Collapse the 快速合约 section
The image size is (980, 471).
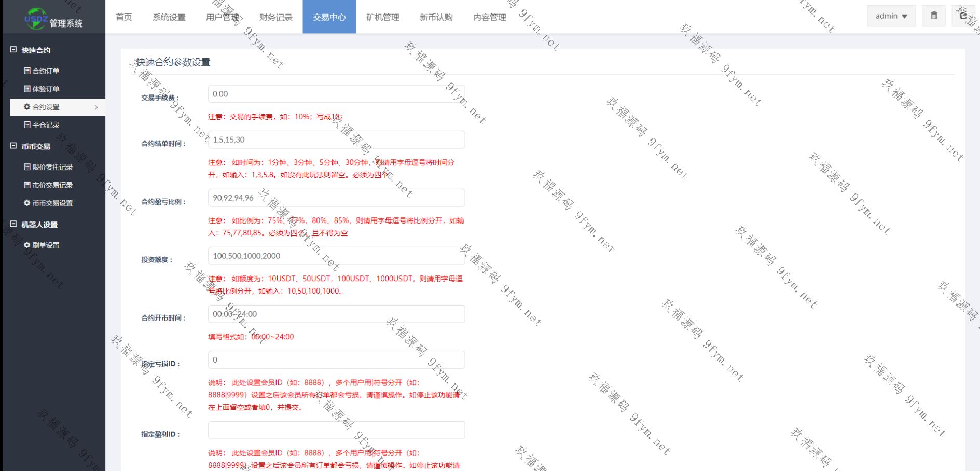coord(13,50)
